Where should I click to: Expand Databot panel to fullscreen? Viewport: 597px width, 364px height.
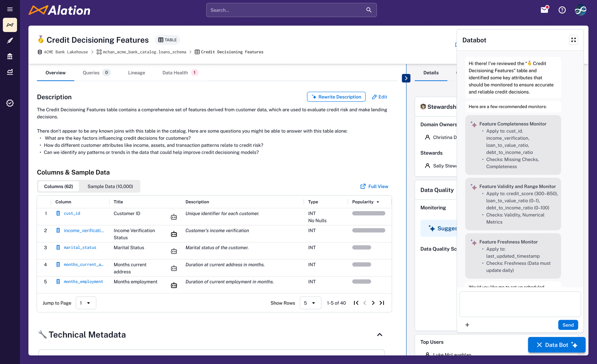pos(573,40)
